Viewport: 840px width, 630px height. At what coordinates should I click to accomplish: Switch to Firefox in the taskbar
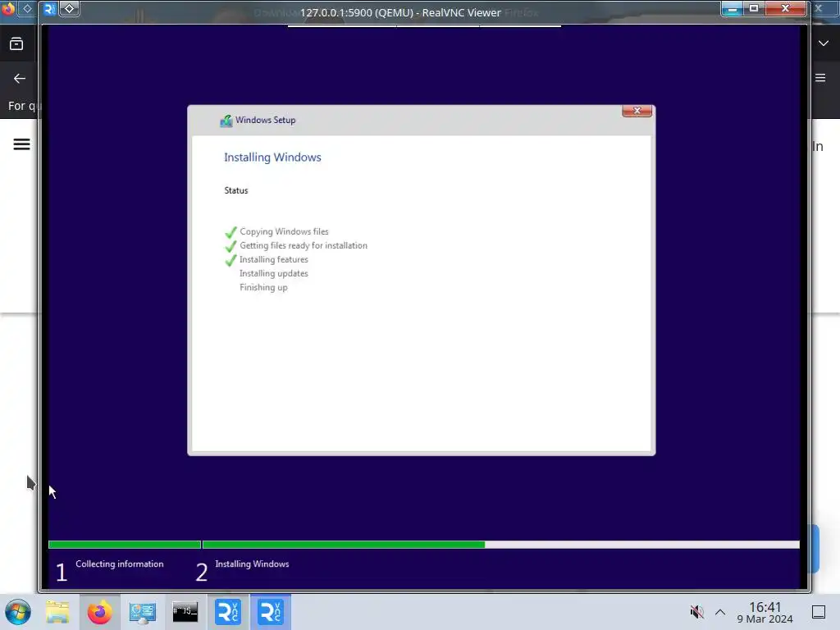pos(99,612)
